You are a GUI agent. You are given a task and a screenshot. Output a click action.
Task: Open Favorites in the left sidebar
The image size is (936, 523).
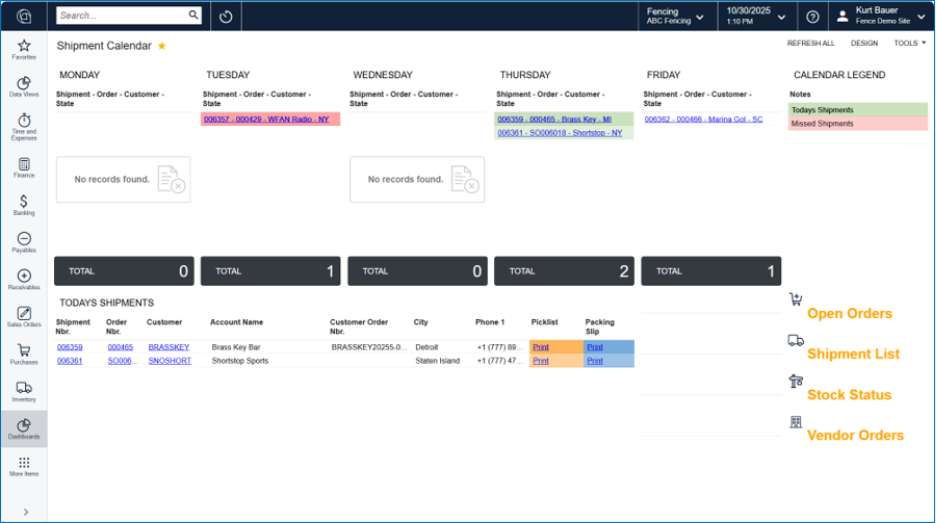(x=24, y=49)
